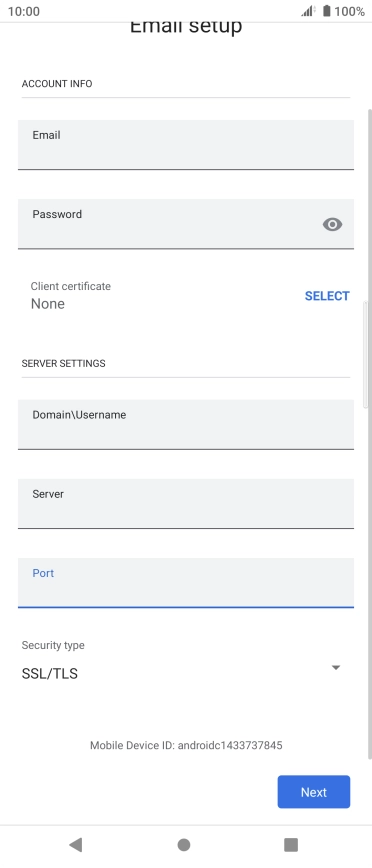Tap the battery icon in status bar
This screenshot has width=372, height=868.
327,11
